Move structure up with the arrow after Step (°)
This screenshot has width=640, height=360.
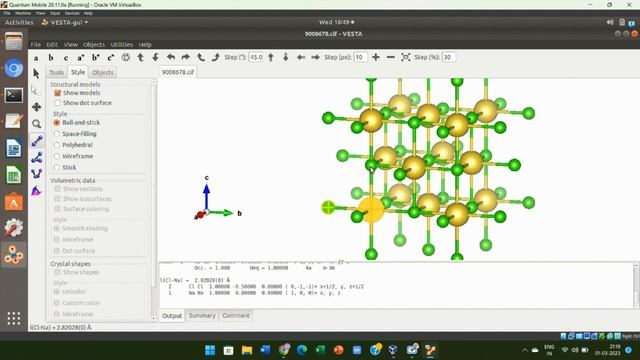[x=271, y=58]
